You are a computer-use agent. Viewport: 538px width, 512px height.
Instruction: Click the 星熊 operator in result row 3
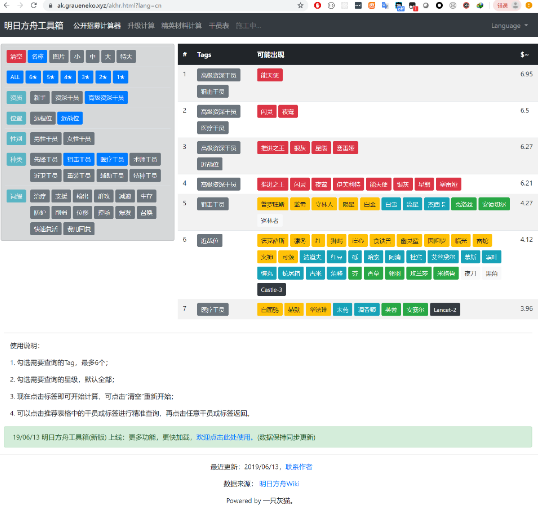pos(321,148)
